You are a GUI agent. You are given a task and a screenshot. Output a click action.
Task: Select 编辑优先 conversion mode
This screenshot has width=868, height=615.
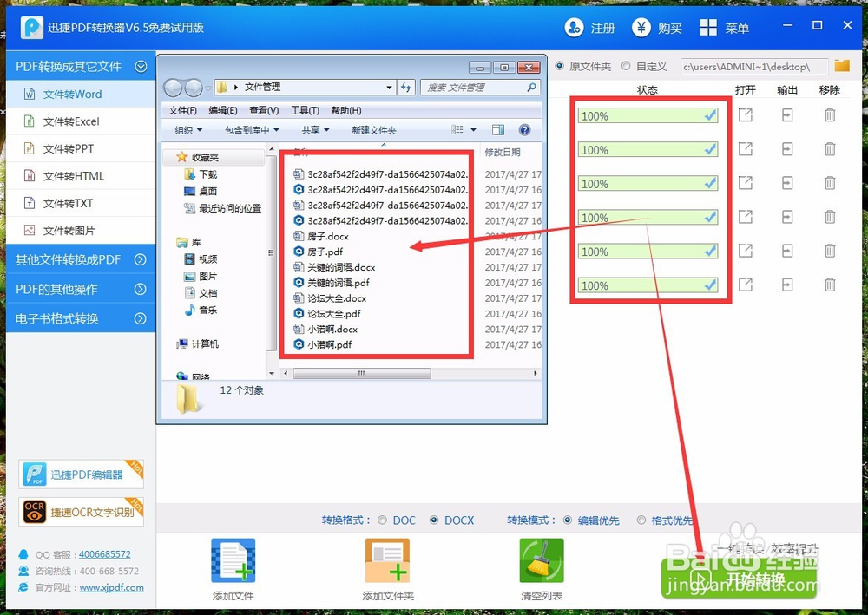click(568, 520)
